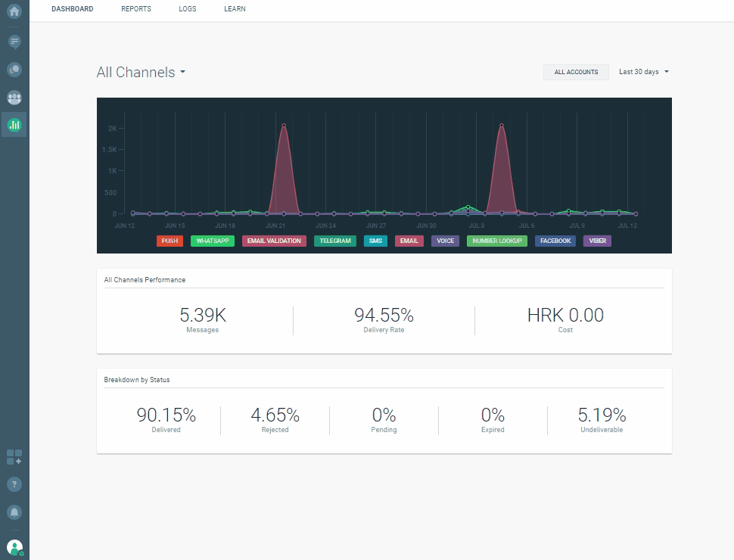This screenshot has width=734, height=560.
Task: Click the user avatar at the bottom sidebar
Action: pos(14,546)
